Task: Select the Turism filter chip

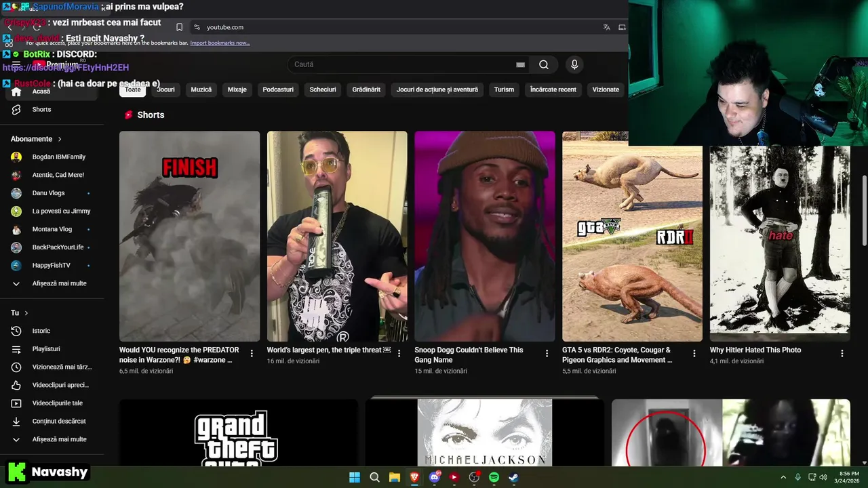Action: 504,89
